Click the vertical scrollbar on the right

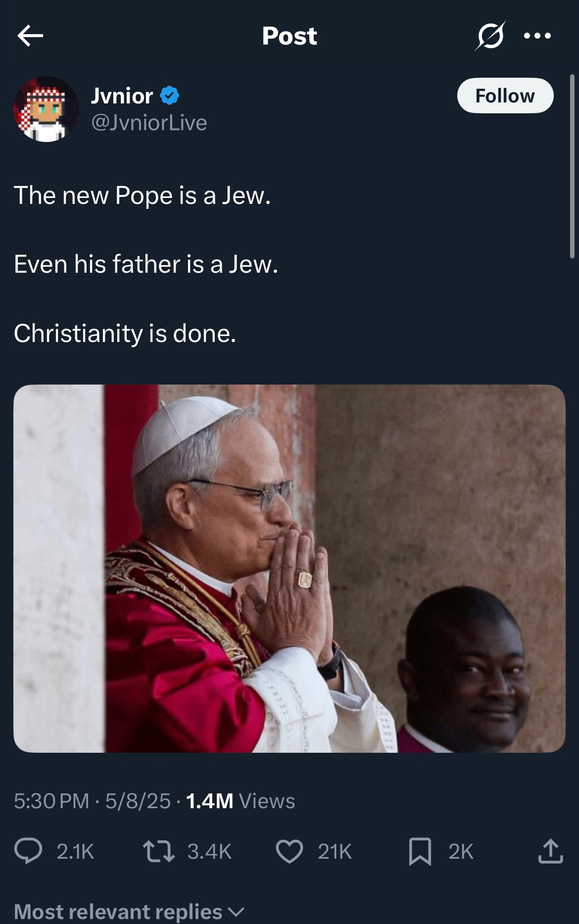tap(572, 166)
